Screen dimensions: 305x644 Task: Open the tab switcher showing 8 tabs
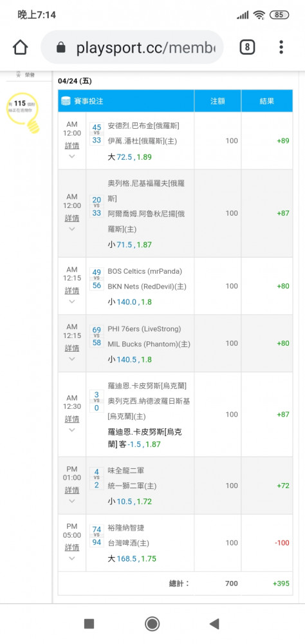pos(247,47)
